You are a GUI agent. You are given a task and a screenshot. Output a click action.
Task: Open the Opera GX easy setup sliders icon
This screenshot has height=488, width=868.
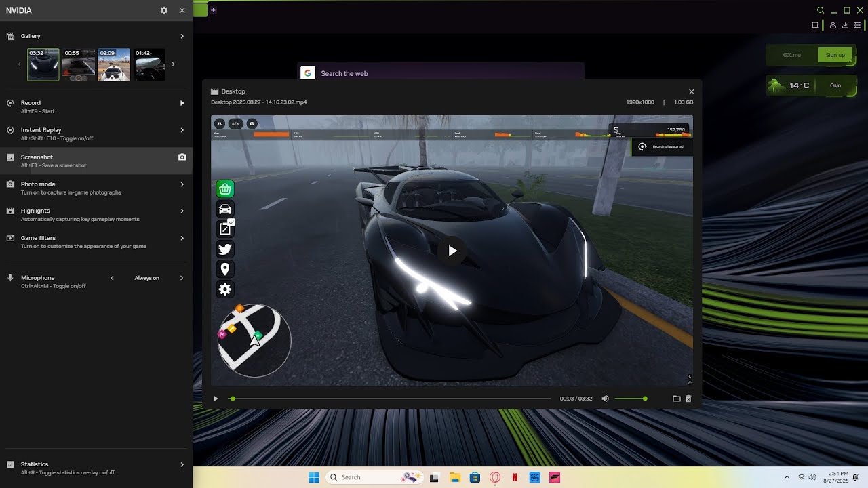857,25
